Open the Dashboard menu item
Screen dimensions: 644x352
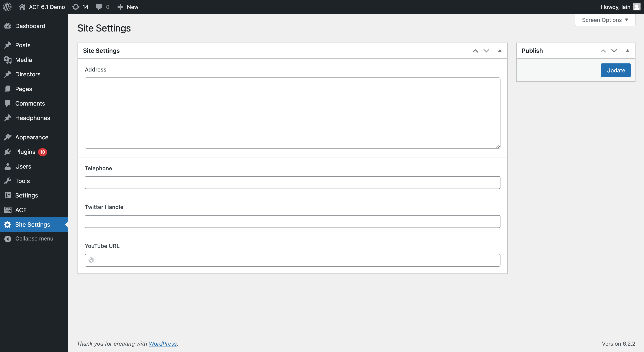pyautogui.click(x=30, y=26)
